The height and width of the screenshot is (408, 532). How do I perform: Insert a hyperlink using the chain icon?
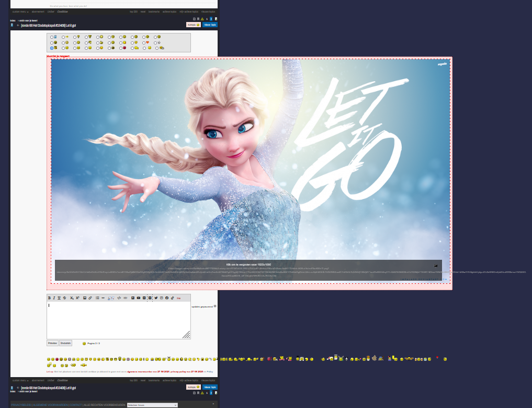click(90, 298)
